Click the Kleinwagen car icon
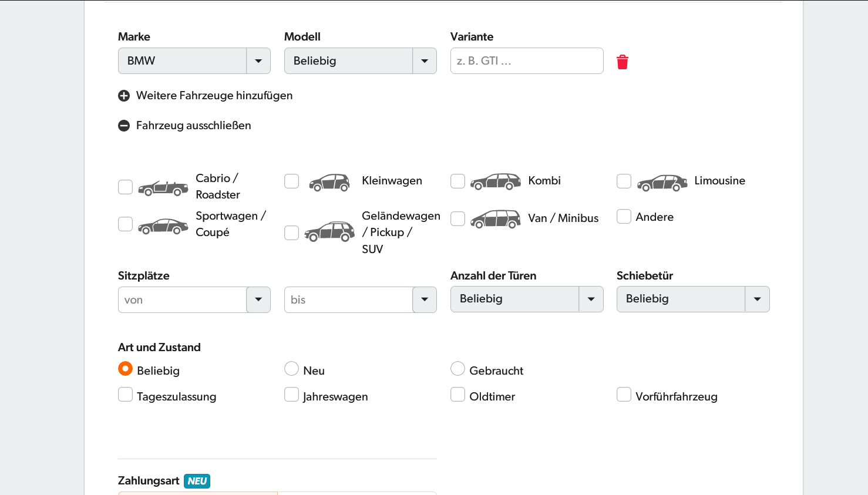This screenshot has height=495, width=868. (329, 182)
